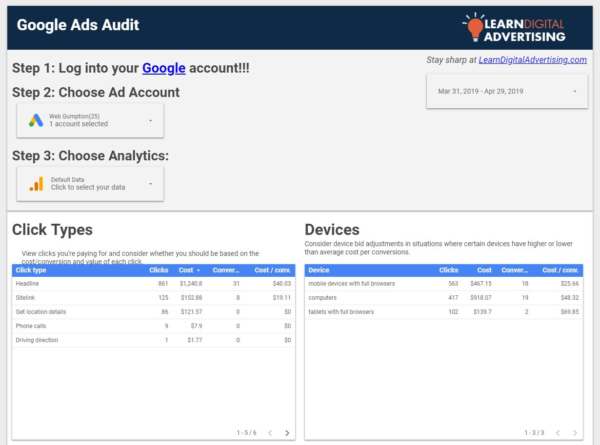Expand the date range dropdown arrow
600x445 pixels.
[574, 91]
